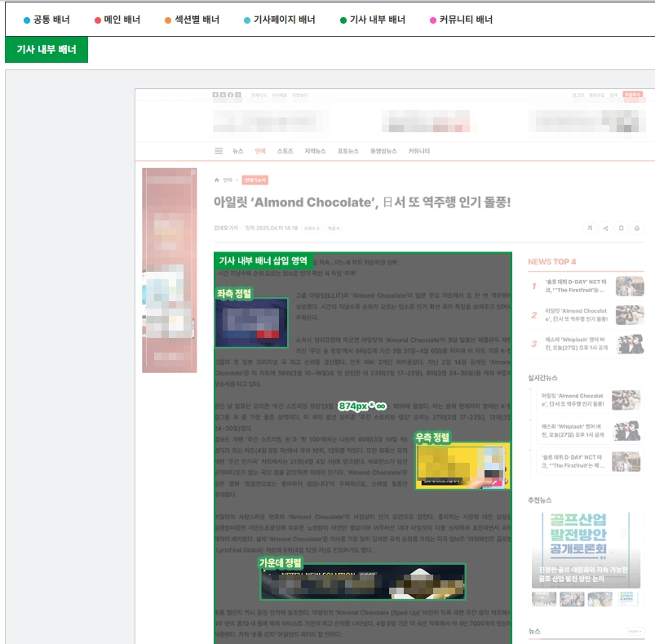
Task: Open 뉴스 in the preview navigation
Action: (x=237, y=151)
